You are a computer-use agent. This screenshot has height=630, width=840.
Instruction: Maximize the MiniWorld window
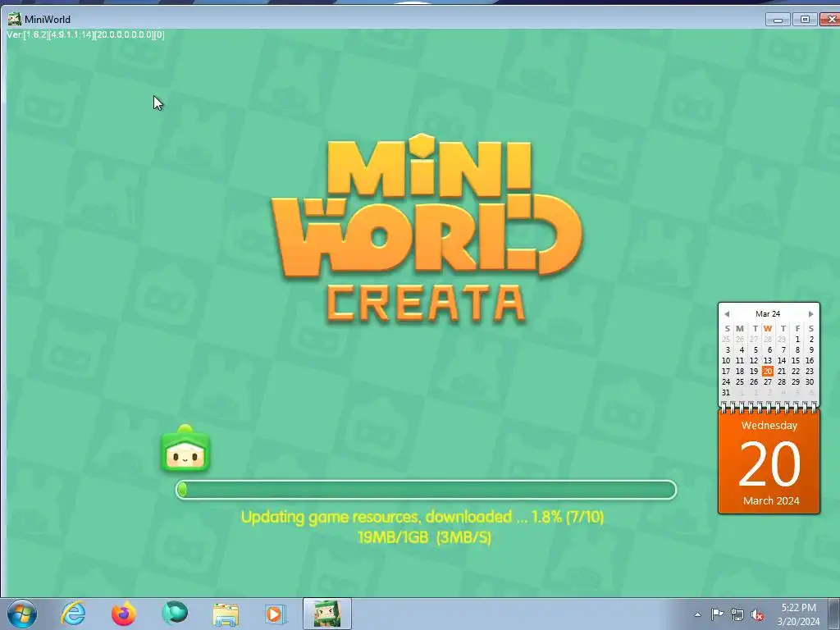[805, 20]
